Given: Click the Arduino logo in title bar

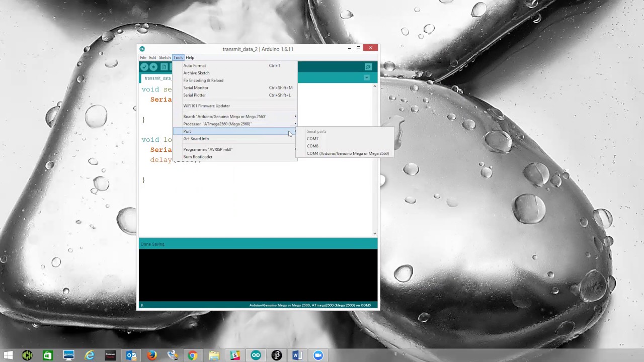Looking at the screenshot, I should pos(142,49).
